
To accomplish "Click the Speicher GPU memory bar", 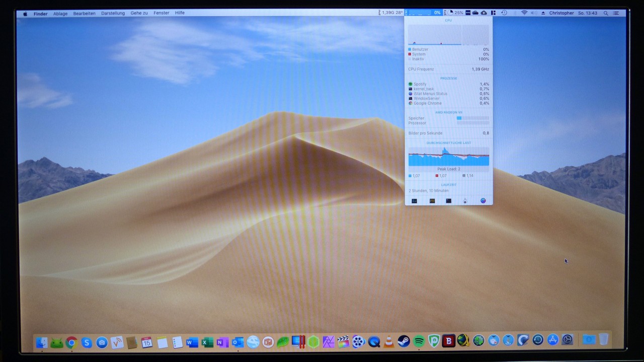I will click(x=472, y=118).
